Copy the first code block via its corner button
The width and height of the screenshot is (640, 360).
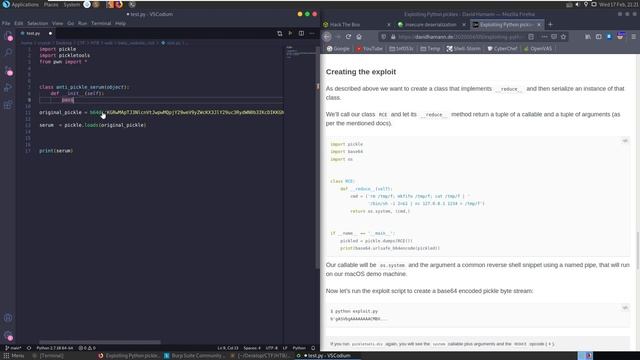tap(625, 141)
